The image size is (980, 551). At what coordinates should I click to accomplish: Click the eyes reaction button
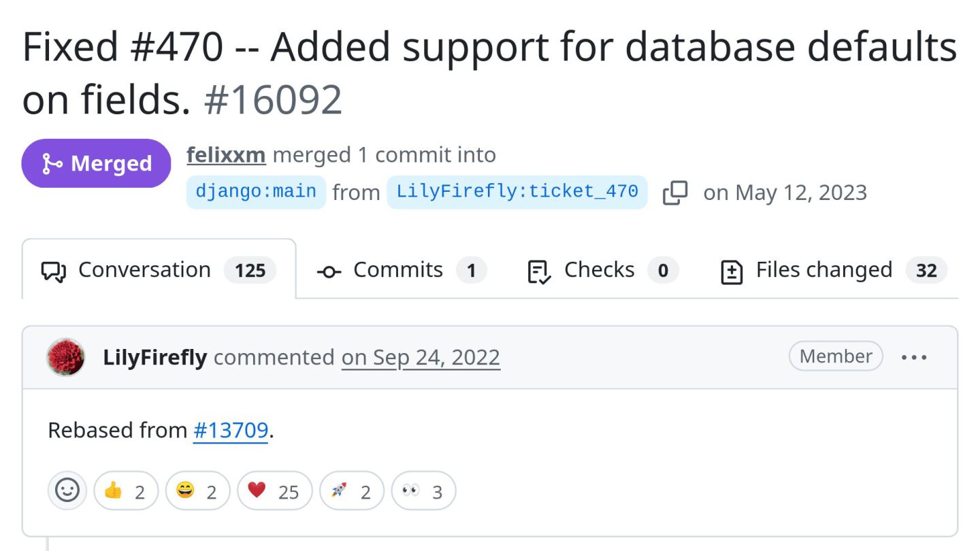(423, 490)
